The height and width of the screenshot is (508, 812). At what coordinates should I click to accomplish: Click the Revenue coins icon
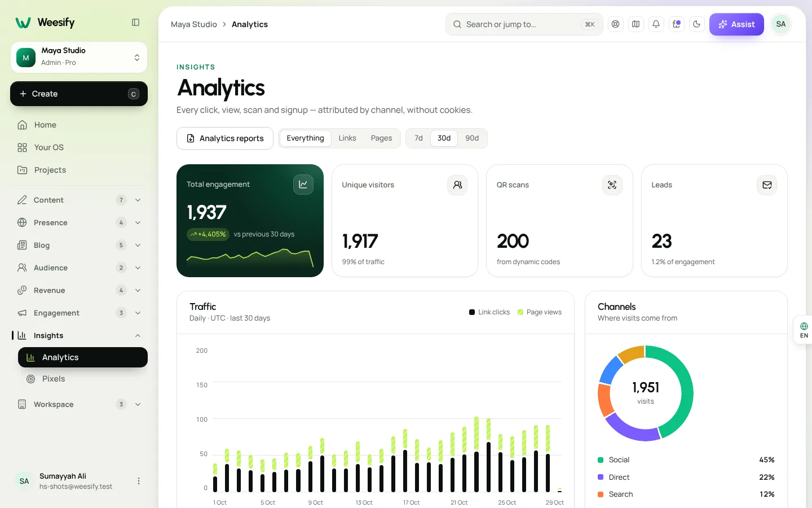coord(22,290)
